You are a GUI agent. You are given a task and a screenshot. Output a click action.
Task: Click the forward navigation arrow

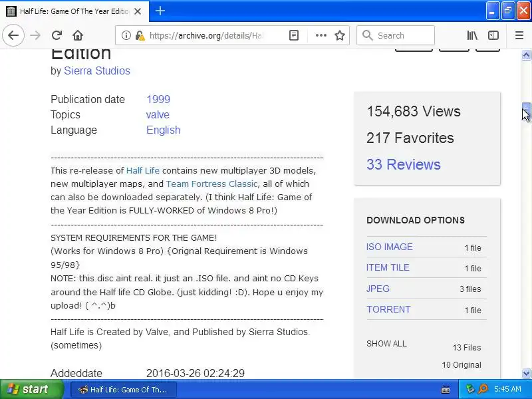[35, 35]
